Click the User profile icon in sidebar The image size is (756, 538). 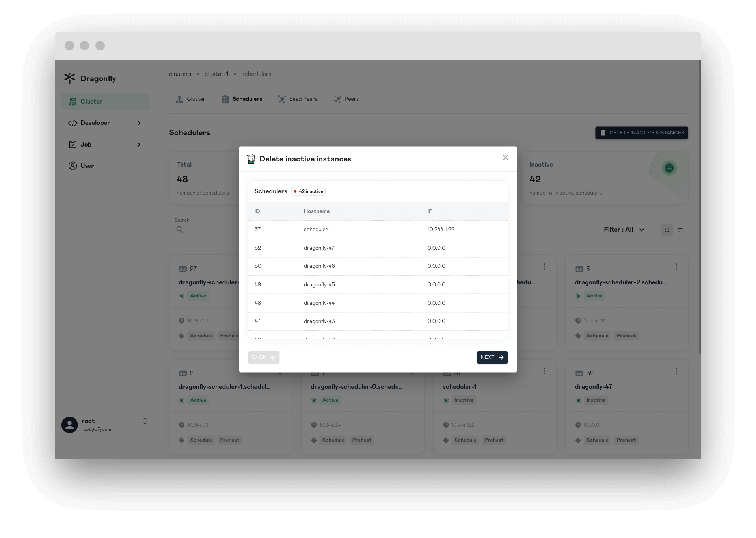click(x=73, y=166)
